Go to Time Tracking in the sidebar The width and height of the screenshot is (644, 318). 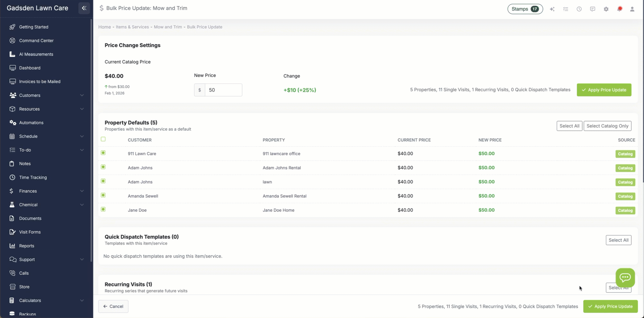point(33,177)
